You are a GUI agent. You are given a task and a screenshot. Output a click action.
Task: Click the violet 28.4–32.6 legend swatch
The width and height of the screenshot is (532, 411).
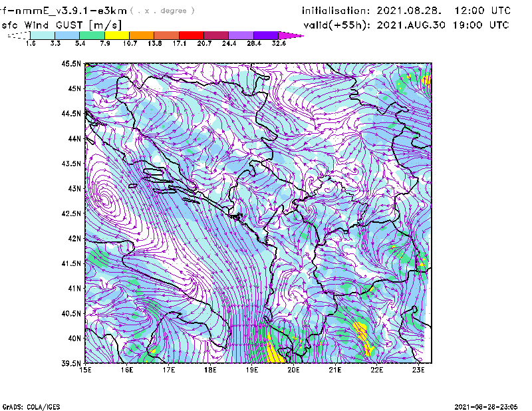coord(266,35)
